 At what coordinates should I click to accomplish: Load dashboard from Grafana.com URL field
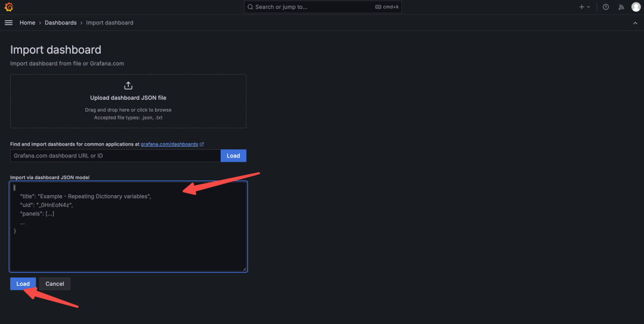(x=233, y=156)
